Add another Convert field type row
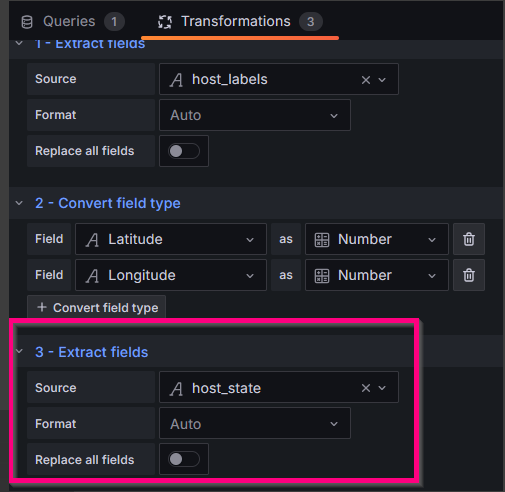Image resolution: width=505 pixels, height=492 pixels. coord(96,307)
